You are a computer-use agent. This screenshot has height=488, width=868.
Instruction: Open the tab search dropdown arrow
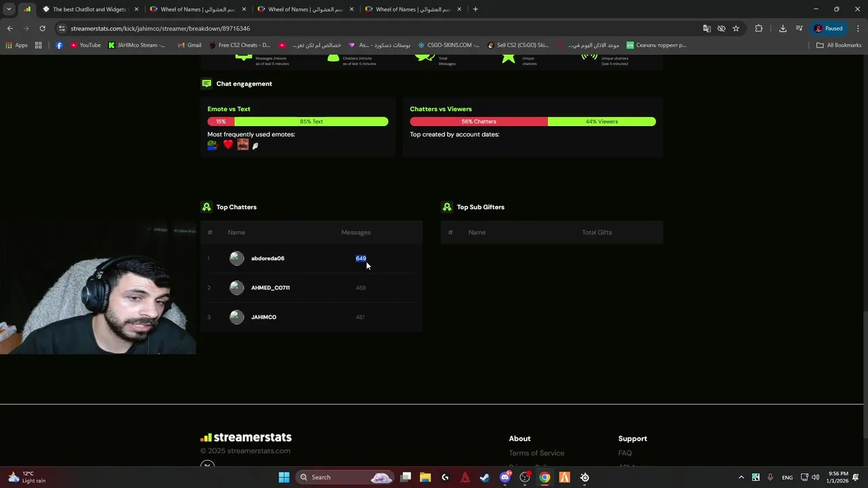9,9
